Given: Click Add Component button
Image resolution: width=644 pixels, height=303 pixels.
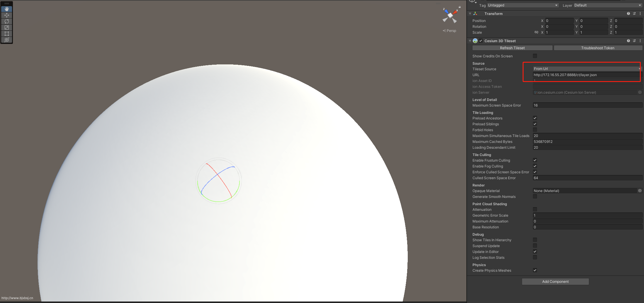Looking at the screenshot, I should (x=555, y=282).
